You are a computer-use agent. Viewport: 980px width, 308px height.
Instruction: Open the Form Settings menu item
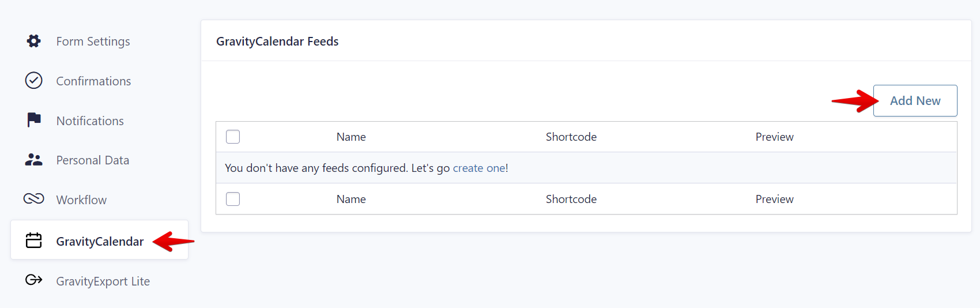click(93, 42)
